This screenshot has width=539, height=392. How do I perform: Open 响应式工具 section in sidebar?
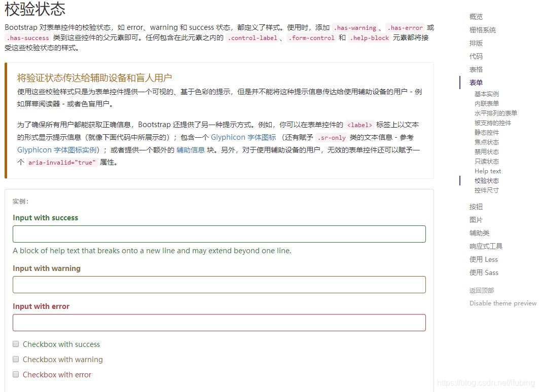coord(486,247)
